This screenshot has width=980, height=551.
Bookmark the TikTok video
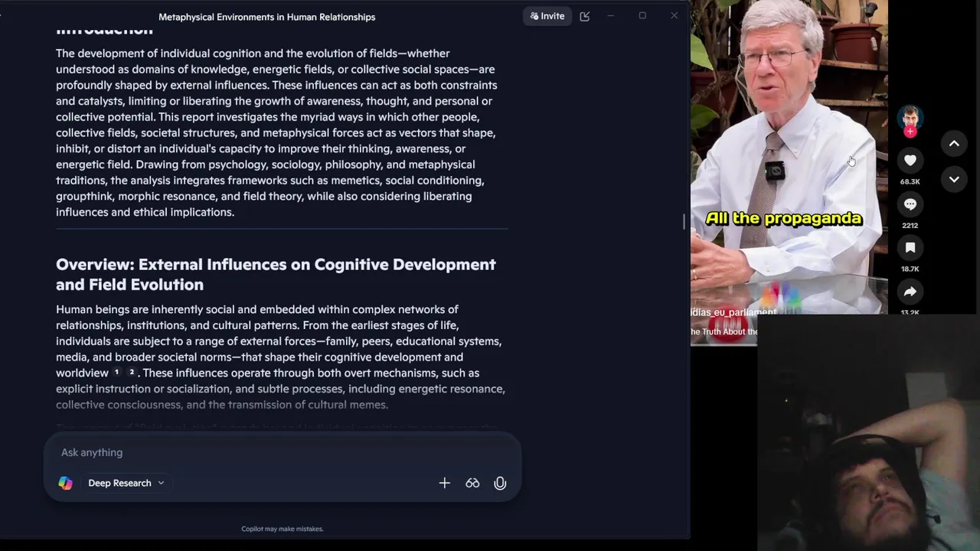click(910, 248)
